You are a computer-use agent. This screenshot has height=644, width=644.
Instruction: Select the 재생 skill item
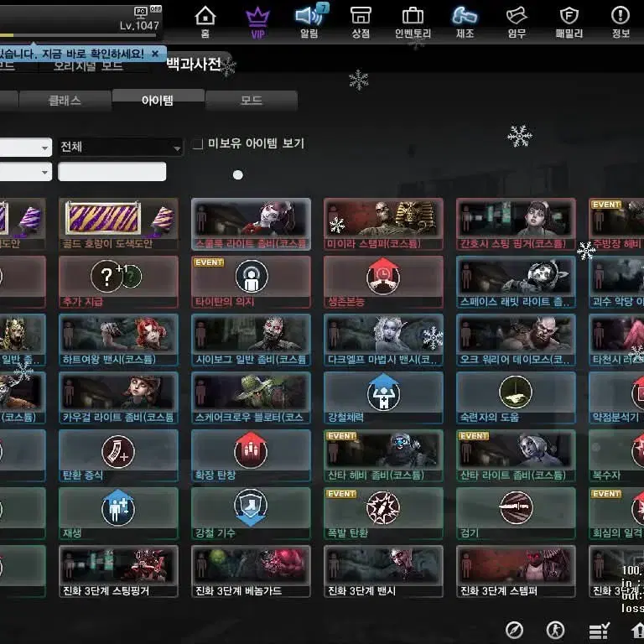point(118,513)
